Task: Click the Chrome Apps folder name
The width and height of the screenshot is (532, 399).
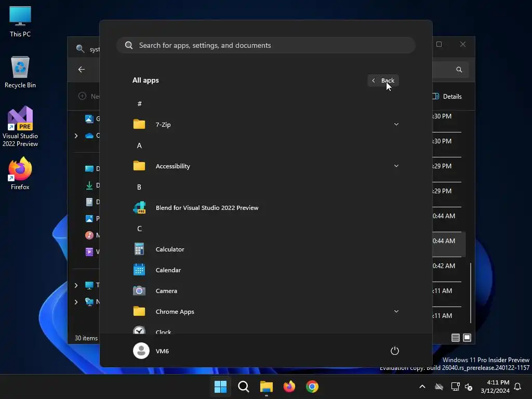Action: click(175, 312)
